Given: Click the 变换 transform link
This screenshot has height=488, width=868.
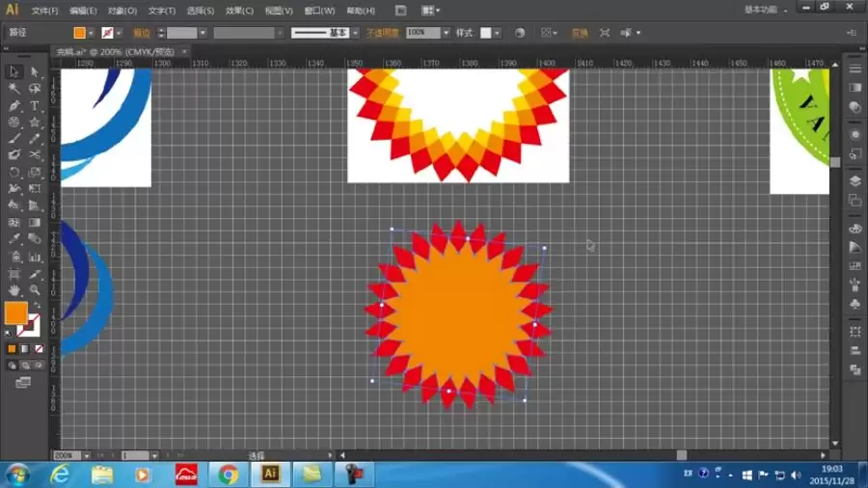Looking at the screenshot, I should click(580, 33).
